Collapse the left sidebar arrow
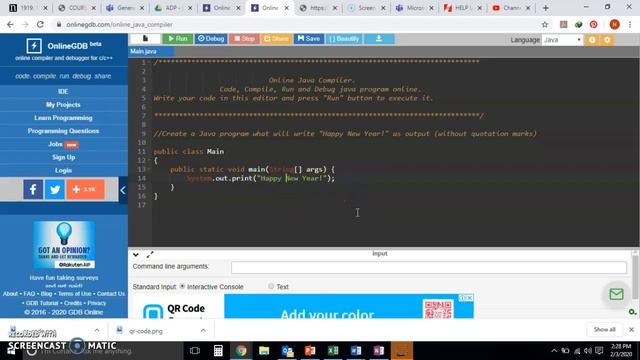 [x=123, y=190]
